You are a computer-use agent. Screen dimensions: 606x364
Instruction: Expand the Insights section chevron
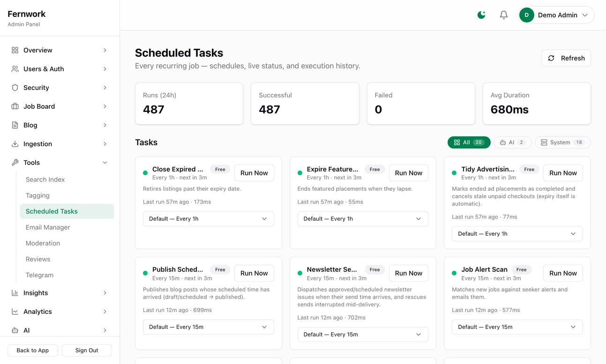(x=105, y=293)
